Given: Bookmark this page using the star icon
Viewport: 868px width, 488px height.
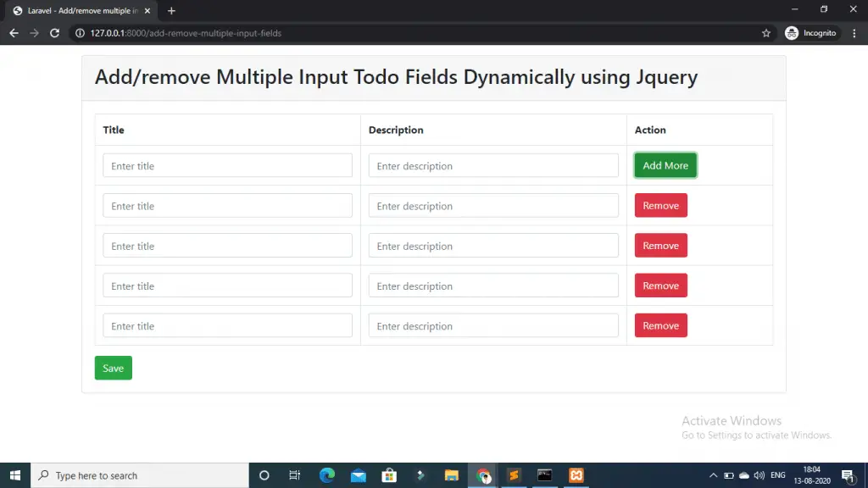Looking at the screenshot, I should click(766, 33).
